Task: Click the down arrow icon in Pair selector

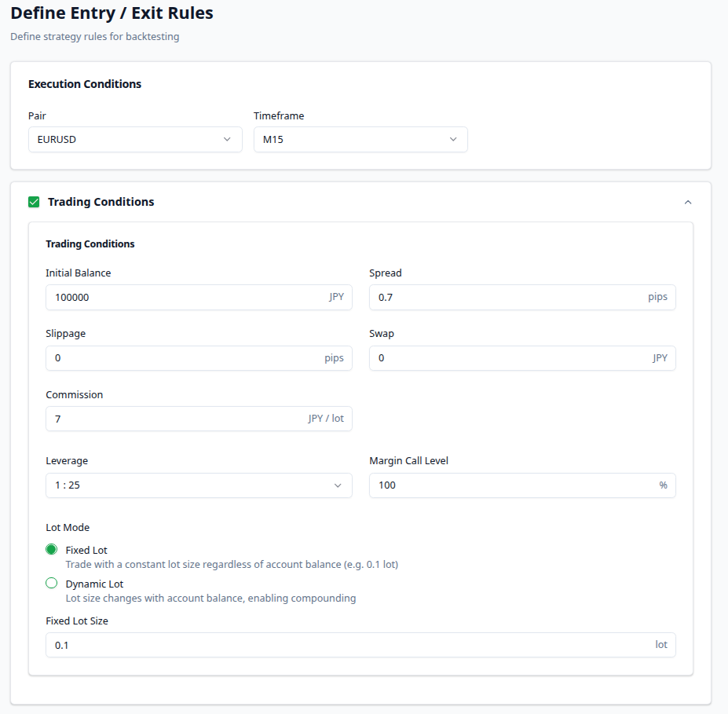Action: point(227,140)
